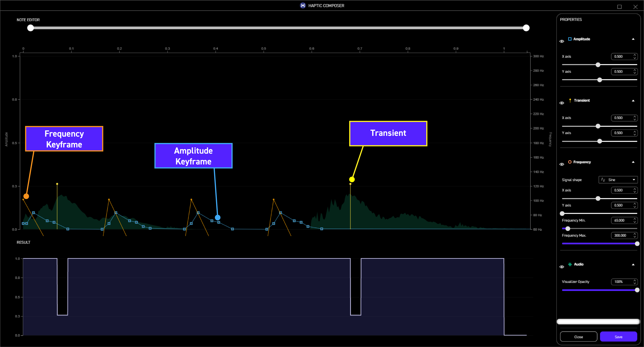Click the Amplitude square icon
Screen dimensions: 644x347
(x=570, y=39)
